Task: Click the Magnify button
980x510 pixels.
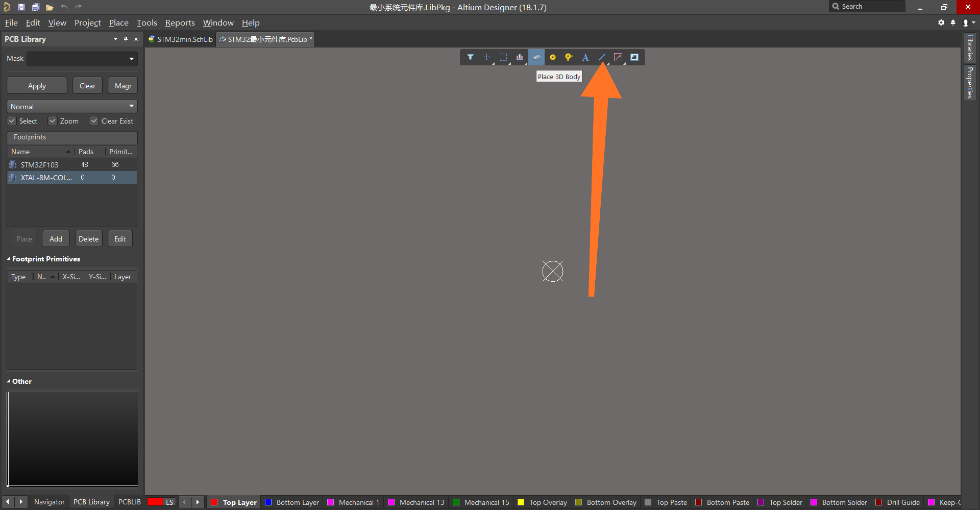Action: [x=122, y=86]
